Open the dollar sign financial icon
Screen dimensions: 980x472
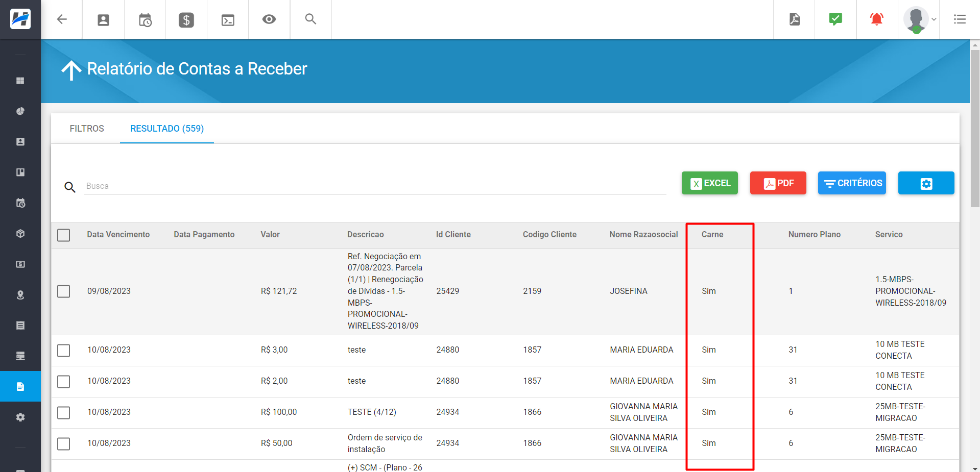[186, 20]
